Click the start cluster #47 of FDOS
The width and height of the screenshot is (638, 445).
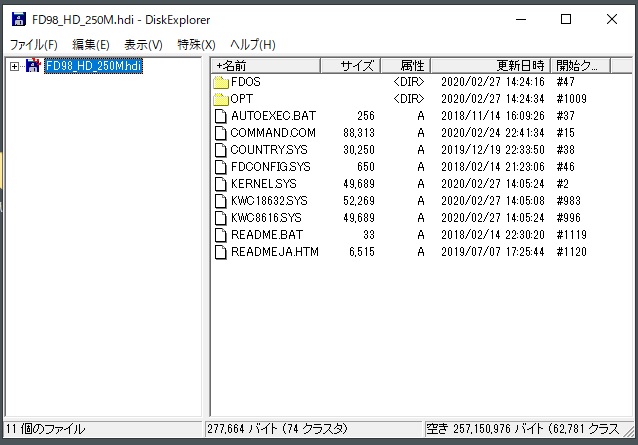click(x=566, y=82)
